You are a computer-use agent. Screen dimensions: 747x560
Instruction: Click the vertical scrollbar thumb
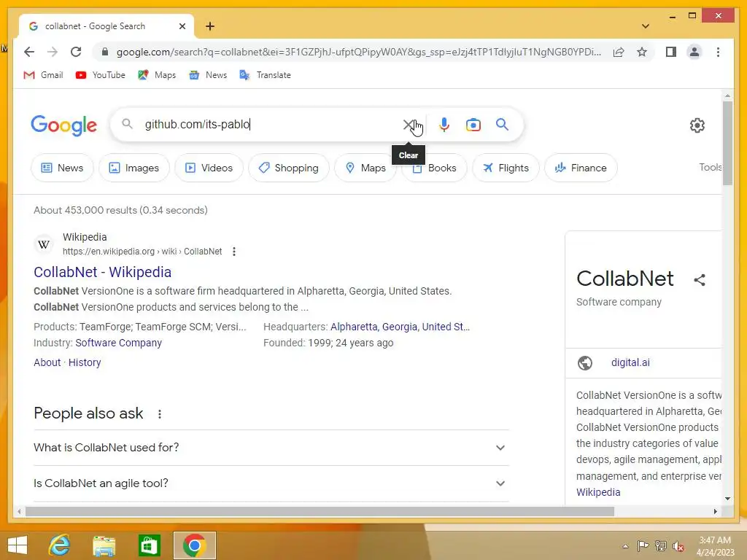(727, 143)
